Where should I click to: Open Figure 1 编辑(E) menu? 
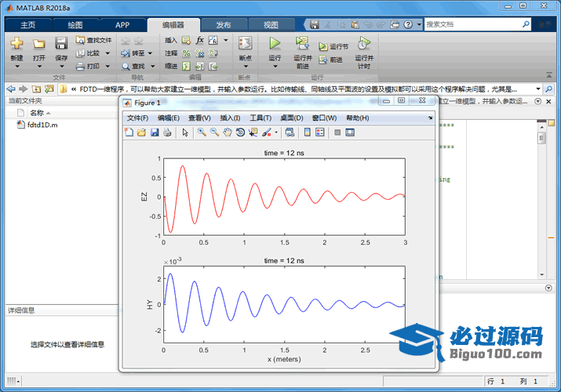pos(169,118)
